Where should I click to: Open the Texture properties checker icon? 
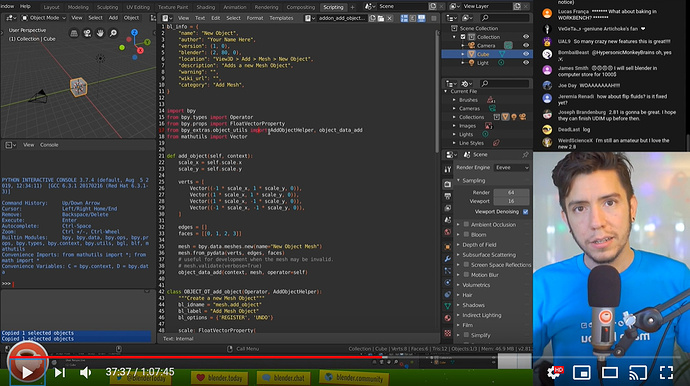click(x=448, y=333)
